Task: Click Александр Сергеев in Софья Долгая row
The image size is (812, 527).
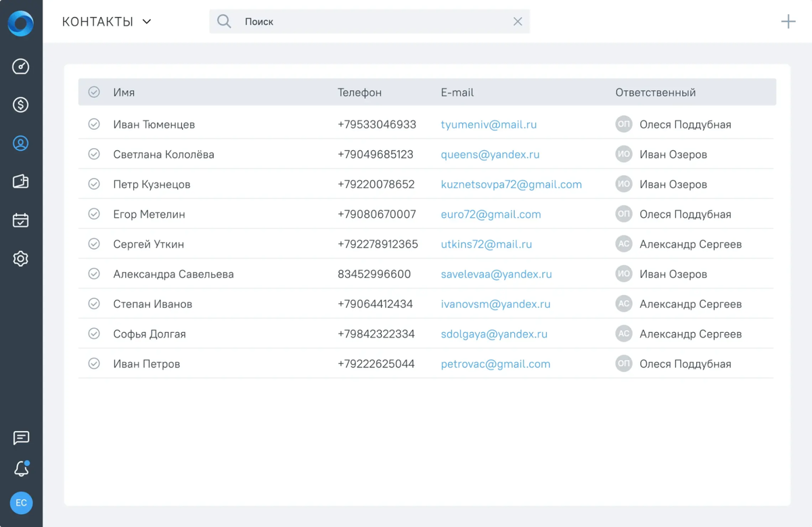Action: (x=690, y=334)
